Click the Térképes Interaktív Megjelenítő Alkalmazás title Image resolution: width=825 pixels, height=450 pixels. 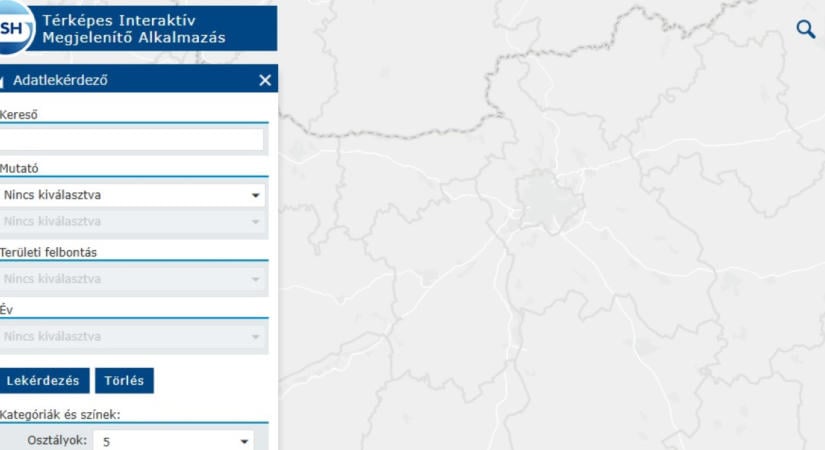[x=134, y=29]
